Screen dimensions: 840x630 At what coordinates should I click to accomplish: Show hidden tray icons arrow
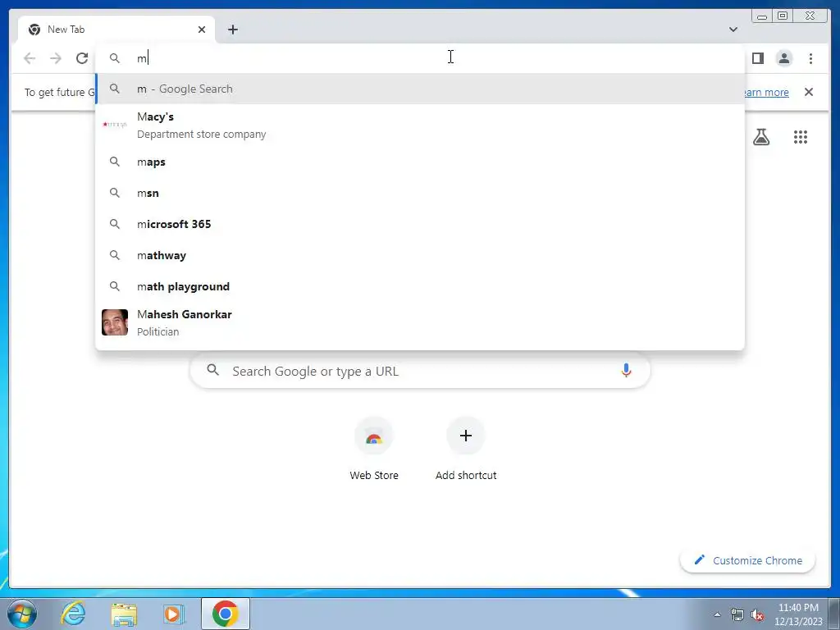[717, 614]
